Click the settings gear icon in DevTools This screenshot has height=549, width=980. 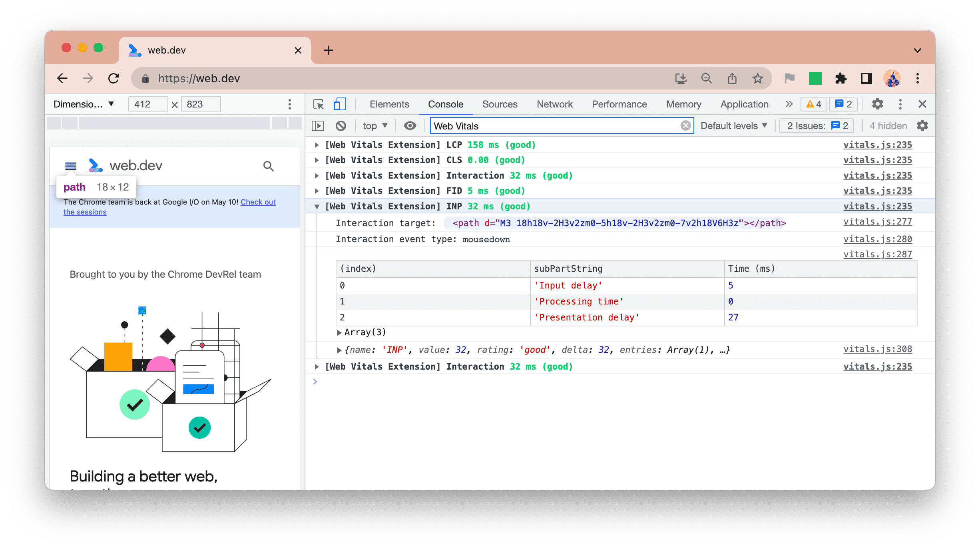point(877,103)
